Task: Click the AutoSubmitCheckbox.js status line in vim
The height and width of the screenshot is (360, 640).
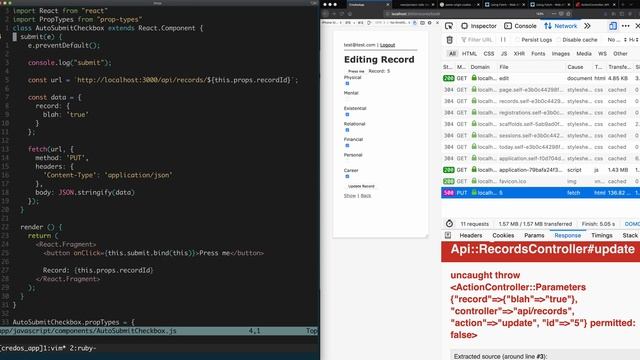Action: (x=159, y=331)
